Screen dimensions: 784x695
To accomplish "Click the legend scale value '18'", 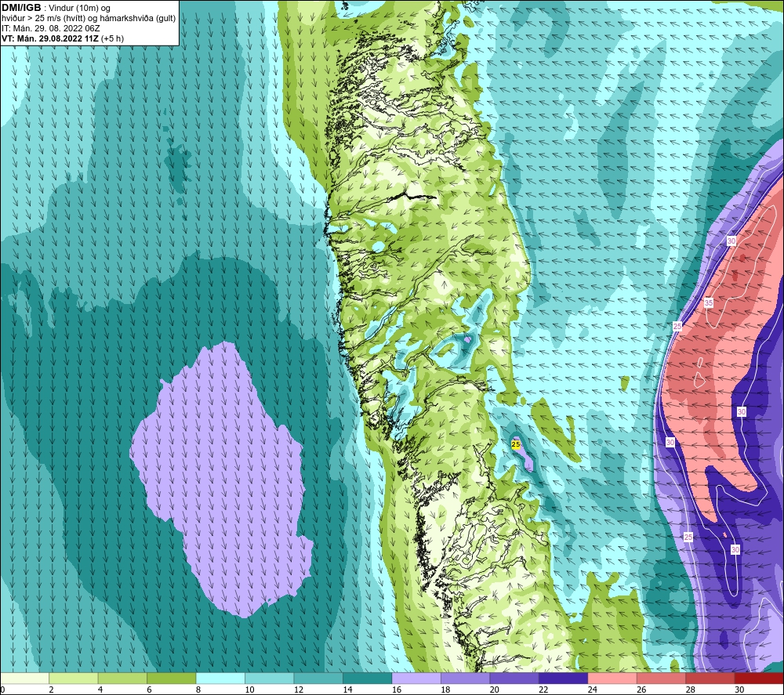I will [445, 690].
